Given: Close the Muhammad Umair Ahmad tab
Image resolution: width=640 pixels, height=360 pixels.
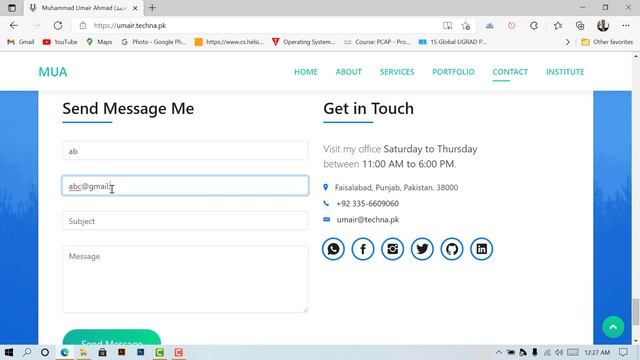Looking at the screenshot, I should pyautogui.click(x=135, y=8).
